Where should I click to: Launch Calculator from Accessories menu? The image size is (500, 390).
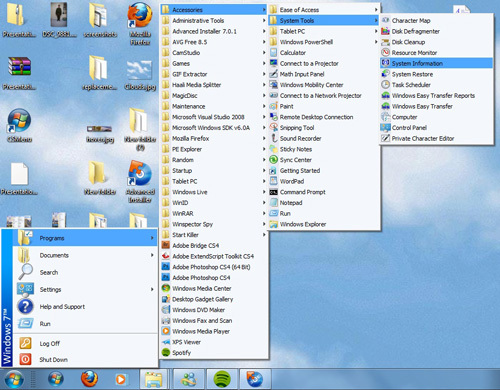tap(324, 53)
